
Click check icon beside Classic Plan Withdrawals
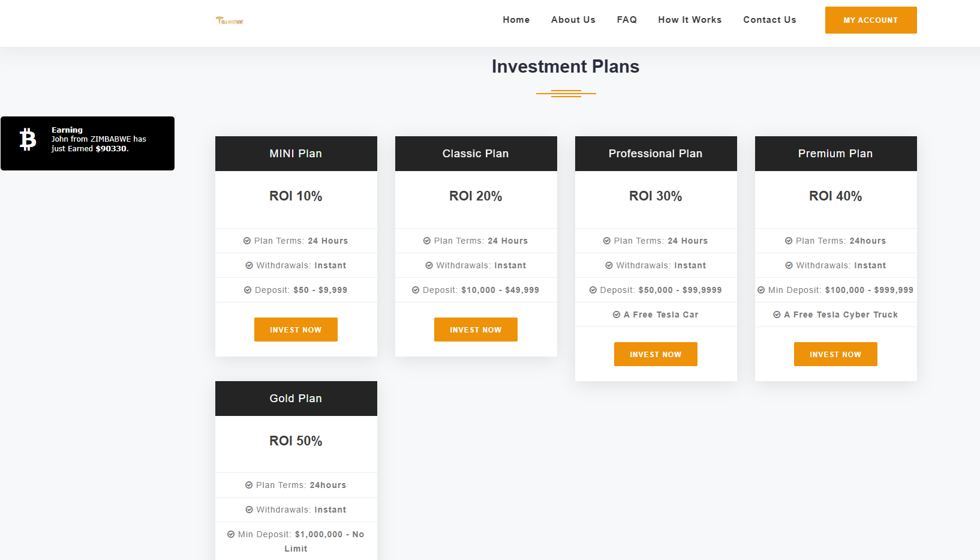click(x=429, y=265)
